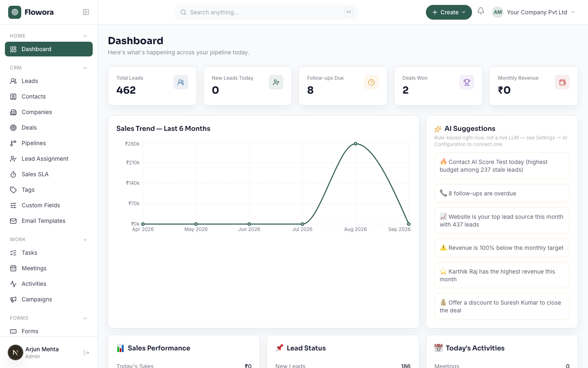Open Suresh Kumar discount suggestion
This screenshot has height=368, width=588.
coord(502,307)
